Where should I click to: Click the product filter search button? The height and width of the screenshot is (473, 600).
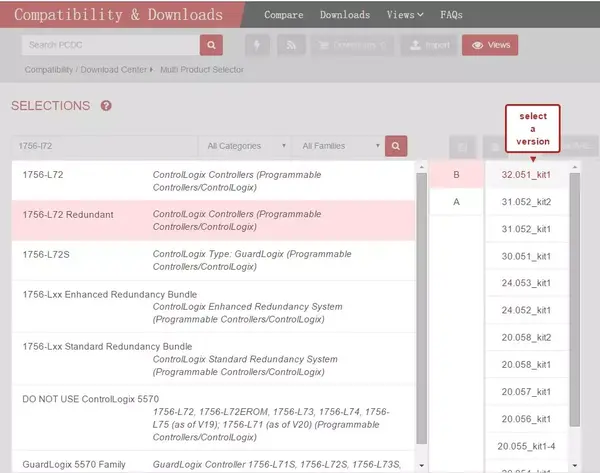point(396,146)
